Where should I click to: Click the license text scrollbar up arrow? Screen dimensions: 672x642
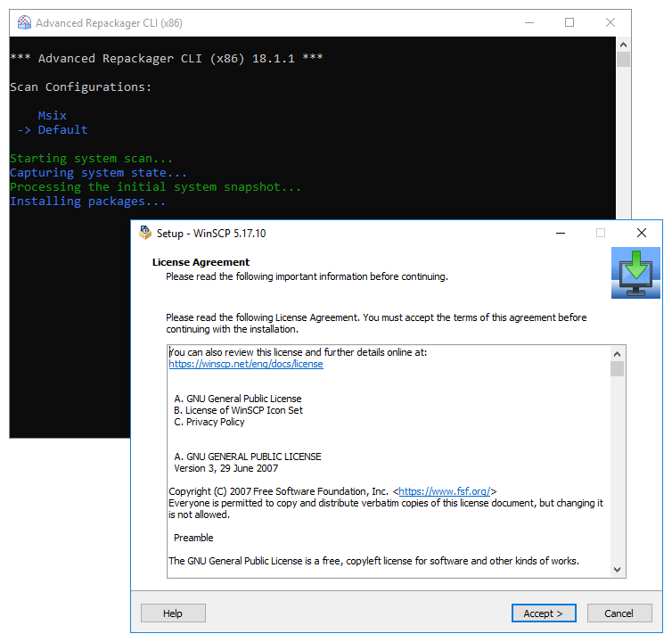[617, 354]
